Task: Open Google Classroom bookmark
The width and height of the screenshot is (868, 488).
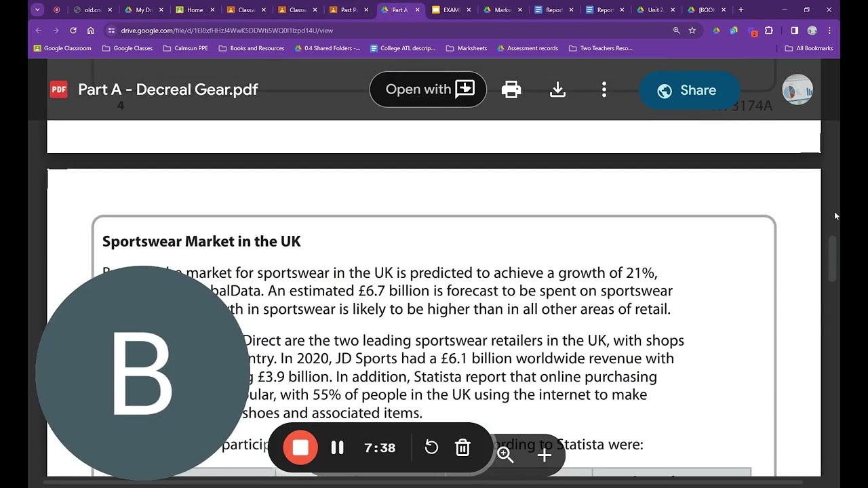Action: point(62,48)
